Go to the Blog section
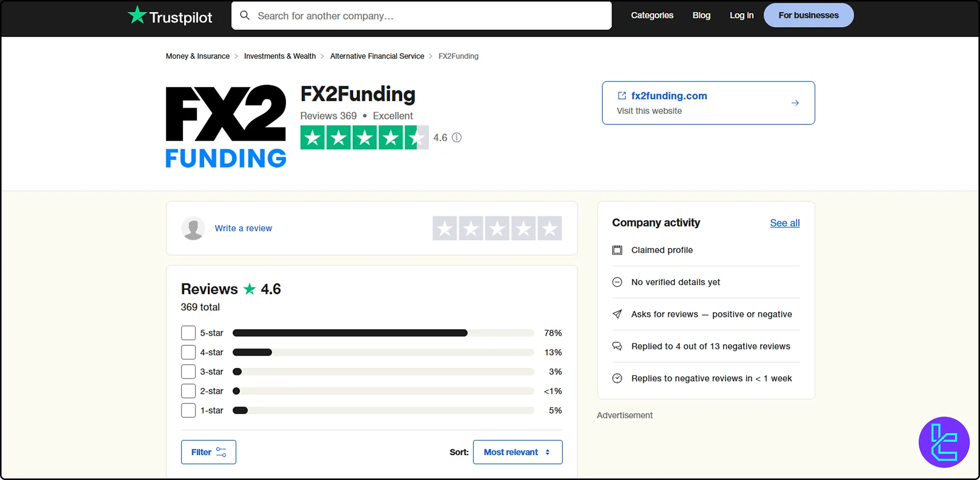 701,15
